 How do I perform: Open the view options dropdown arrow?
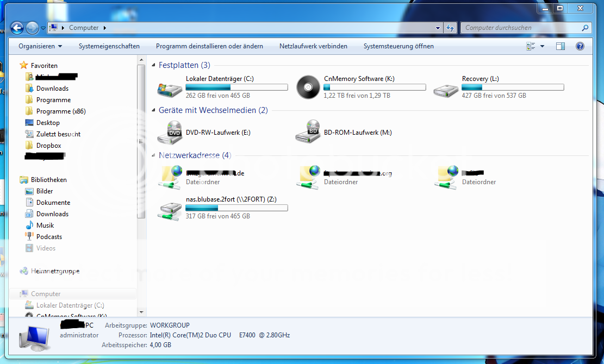pos(541,46)
